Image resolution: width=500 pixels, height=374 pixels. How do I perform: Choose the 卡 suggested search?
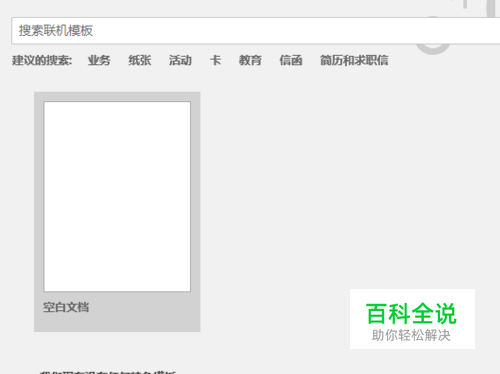(x=215, y=60)
